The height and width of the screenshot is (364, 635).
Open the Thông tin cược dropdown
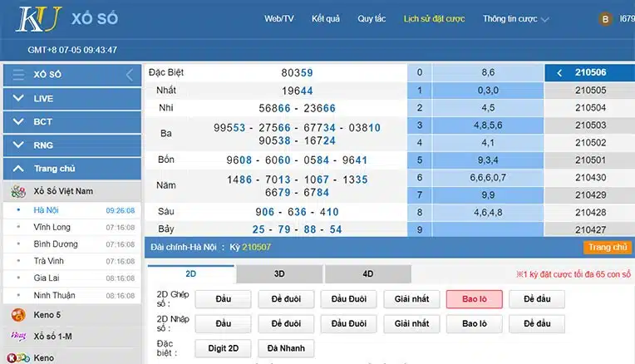point(515,19)
